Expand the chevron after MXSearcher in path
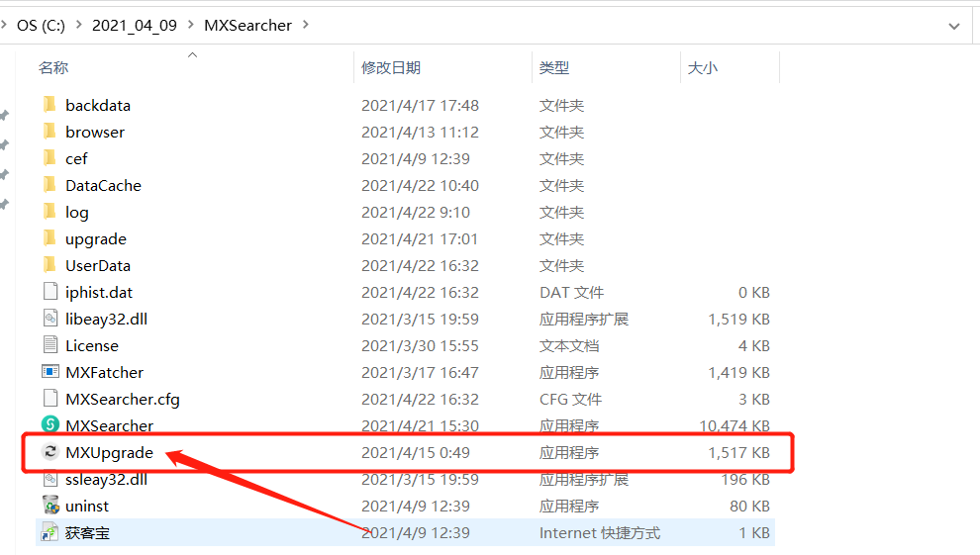Image resolution: width=980 pixels, height=555 pixels. coord(305,26)
